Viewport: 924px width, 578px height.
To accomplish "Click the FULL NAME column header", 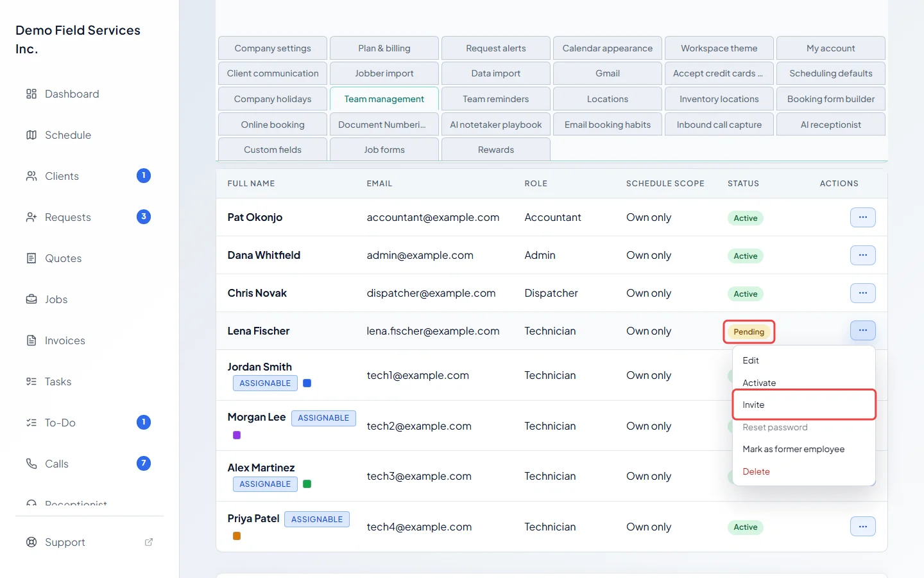I will [251, 184].
